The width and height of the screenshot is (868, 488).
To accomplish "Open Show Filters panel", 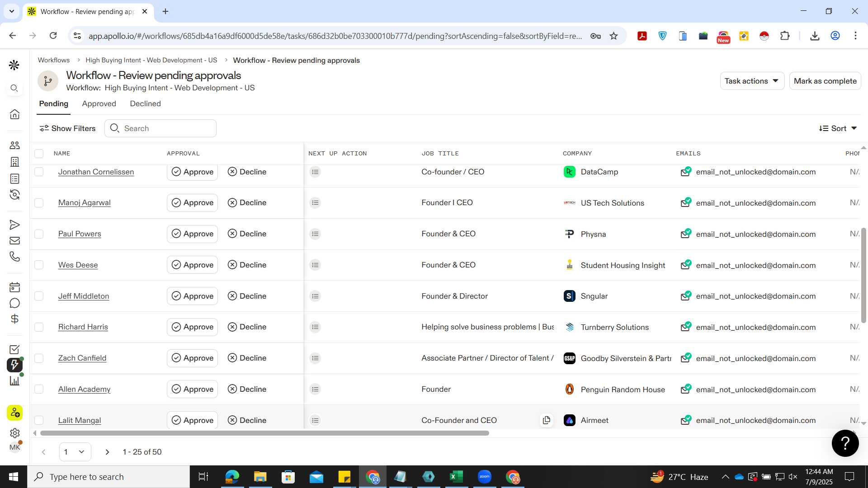I will pyautogui.click(x=67, y=128).
